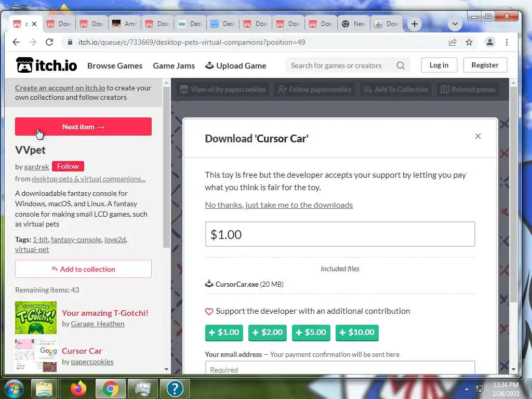Add $2.00 contribution

point(268,332)
